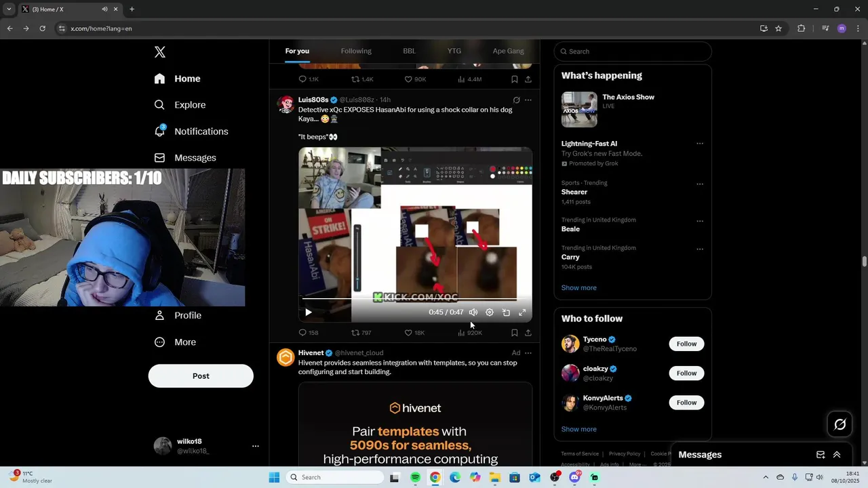868x488 pixels.
Task: Share the Luis808s post
Action: pyautogui.click(x=528, y=333)
